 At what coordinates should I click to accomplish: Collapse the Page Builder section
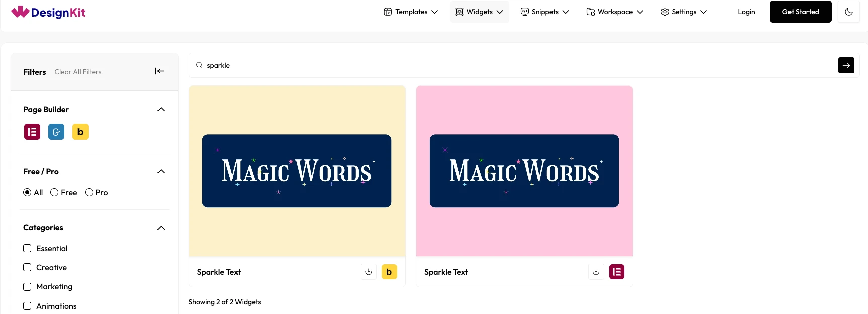click(x=161, y=109)
